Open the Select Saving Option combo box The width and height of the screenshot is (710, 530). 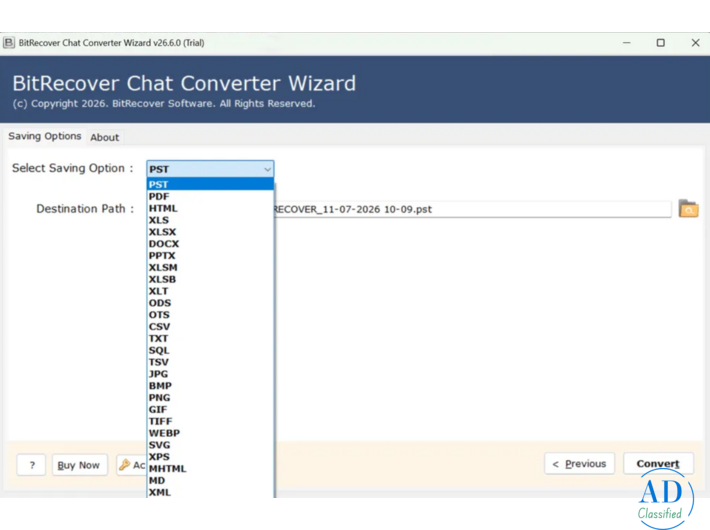[210, 169]
